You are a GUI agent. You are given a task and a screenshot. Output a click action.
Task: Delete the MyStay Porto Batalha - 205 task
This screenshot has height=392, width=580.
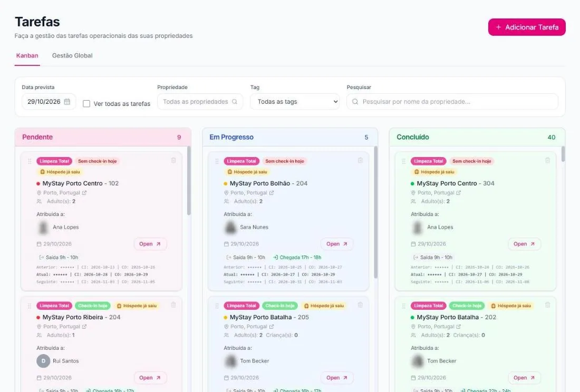[x=360, y=305]
